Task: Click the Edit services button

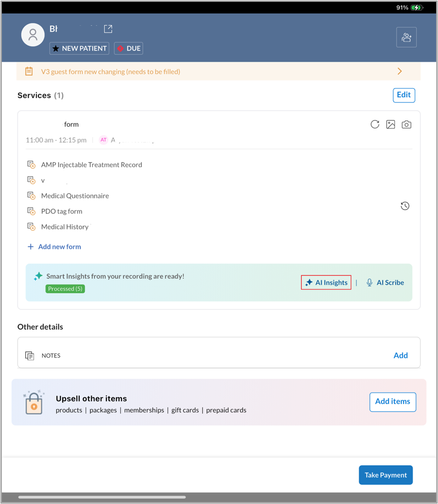Action: [x=404, y=95]
